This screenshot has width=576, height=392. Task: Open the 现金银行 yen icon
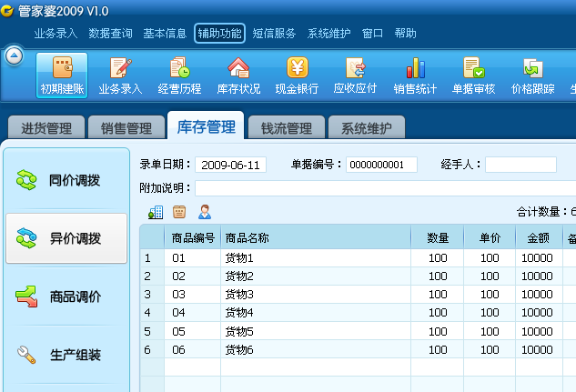[297, 75]
